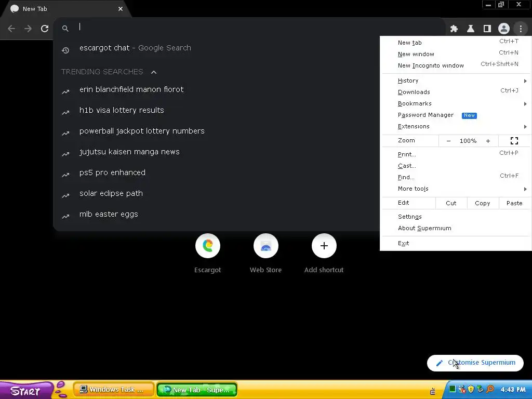
Task: Select 'powerball jackpot lottery numbers' suggestion
Action: (217, 131)
